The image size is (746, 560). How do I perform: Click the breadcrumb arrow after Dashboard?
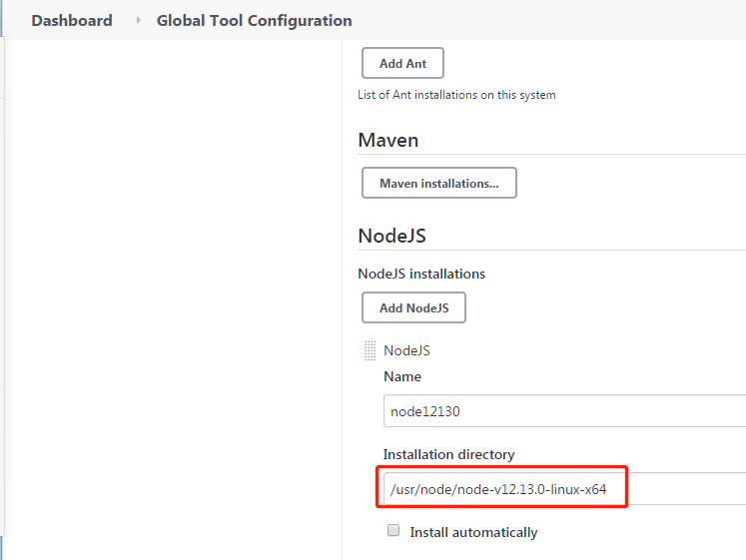139,20
